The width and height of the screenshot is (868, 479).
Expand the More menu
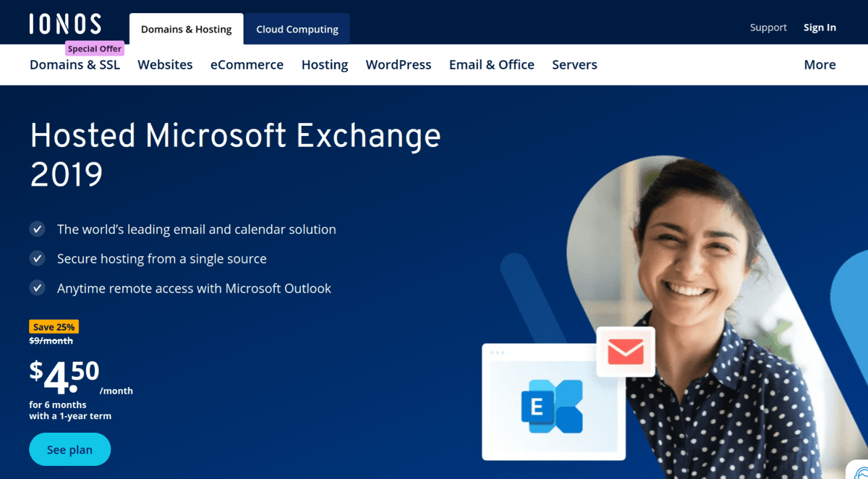(820, 64)
